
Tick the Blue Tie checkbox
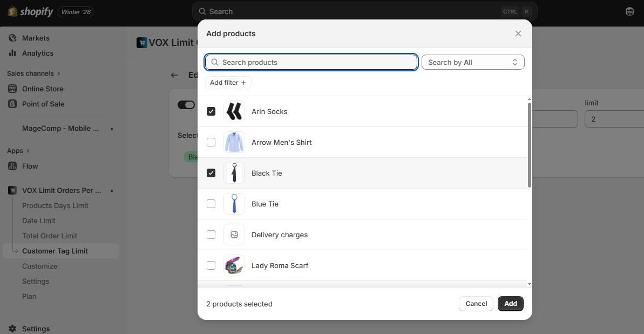pos(211,204)
